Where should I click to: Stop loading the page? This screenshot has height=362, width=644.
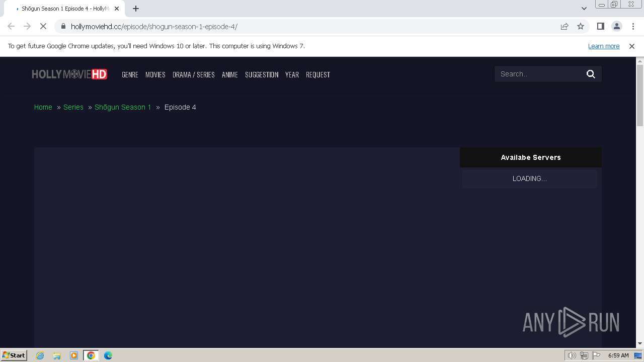tap(43, 26)
